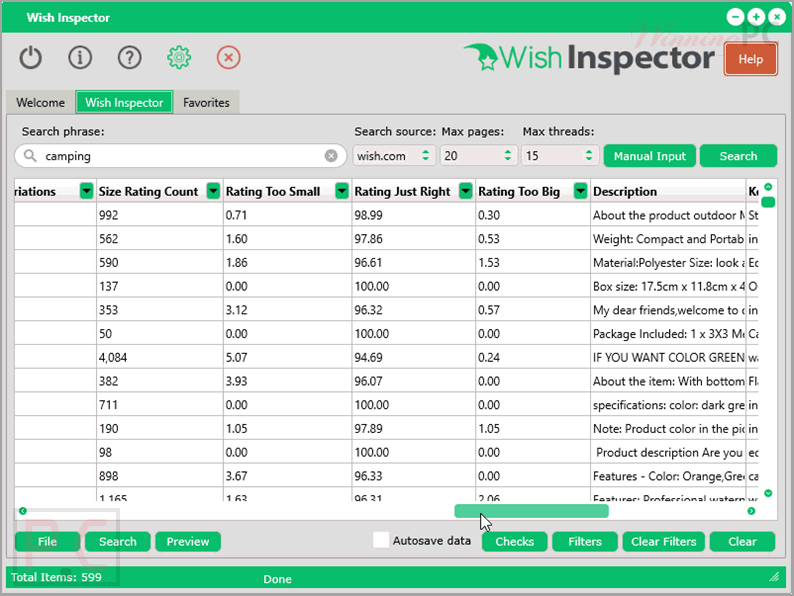The width and height of the screenshot is (794, 596).
Task: Click the Clear Filters button
Action: coord(663,541)
